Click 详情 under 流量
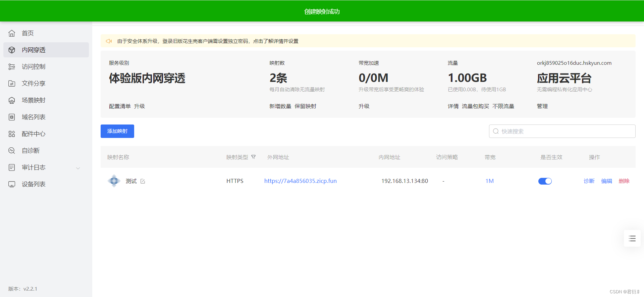Screen dimensions: 644x297 (x=453, y=106)
